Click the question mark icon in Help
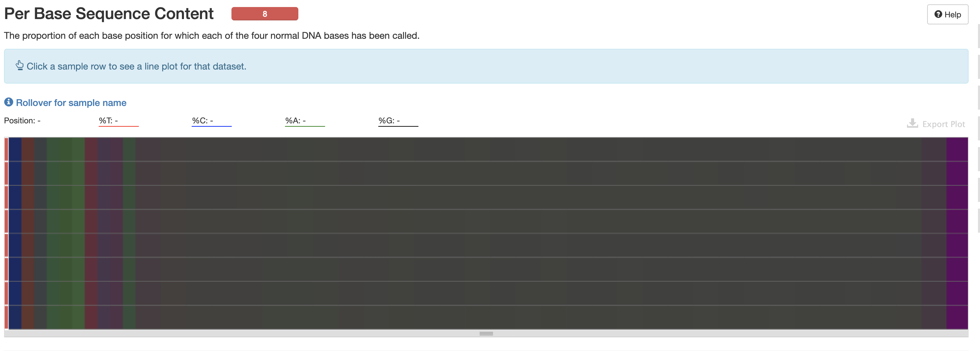Viewport: 980px width, 351px height. 938,14
